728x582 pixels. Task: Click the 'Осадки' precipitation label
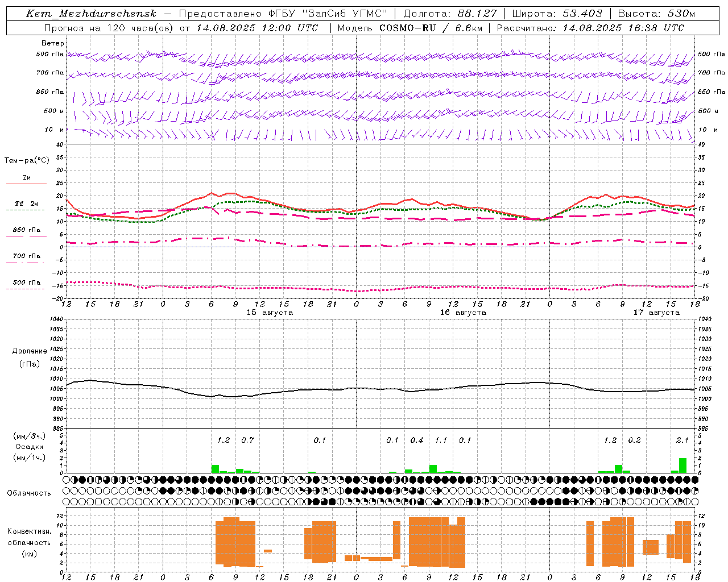tap(28, 447)
